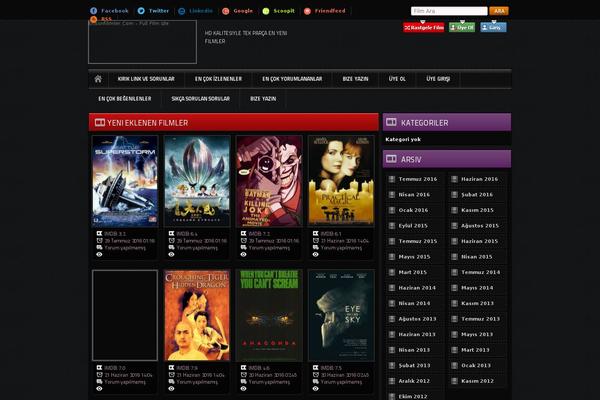Click the blue Giriş button
The image size is (600, 400).
click(493, 28)
